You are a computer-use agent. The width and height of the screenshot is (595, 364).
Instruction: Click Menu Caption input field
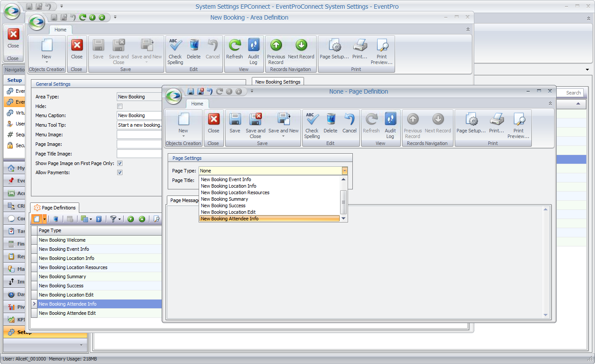point(139,115)
